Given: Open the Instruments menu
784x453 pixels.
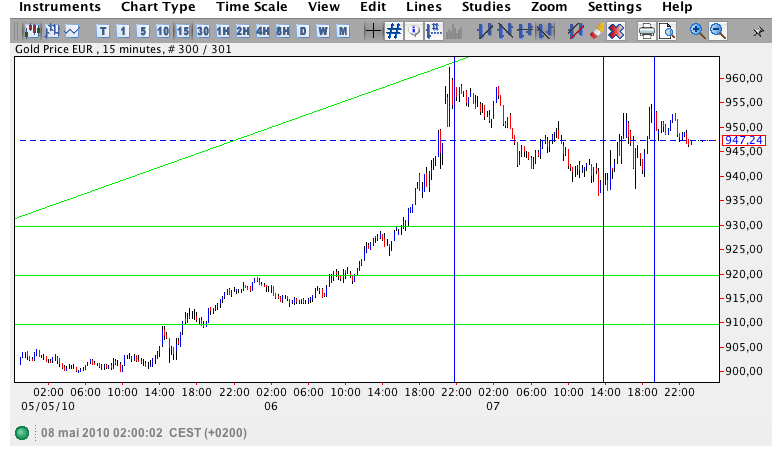Looking at the screenshot, I should point(59,7).
